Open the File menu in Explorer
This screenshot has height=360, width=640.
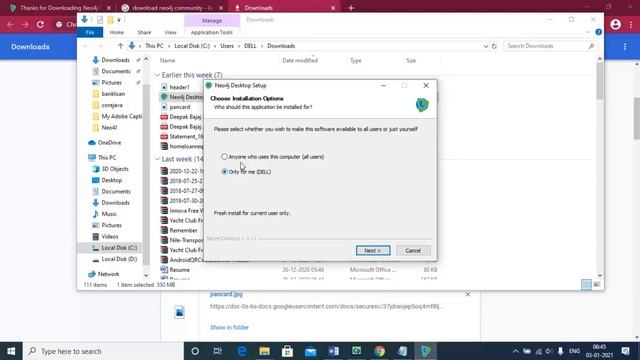click(90, 32)
